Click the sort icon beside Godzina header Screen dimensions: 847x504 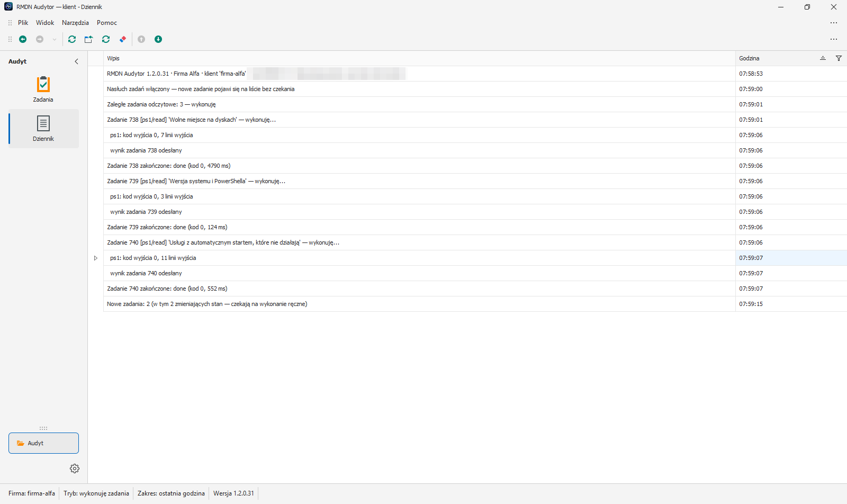[823, 58]
